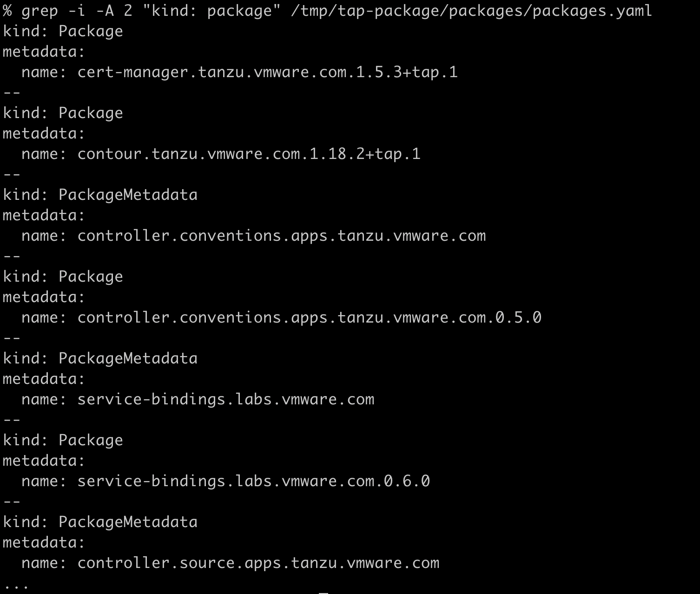This screenshot has height=594, width=700.
Task: Click kind: PackageMetadata above the unversioned service-bindings name
Action: click(100, 358)
